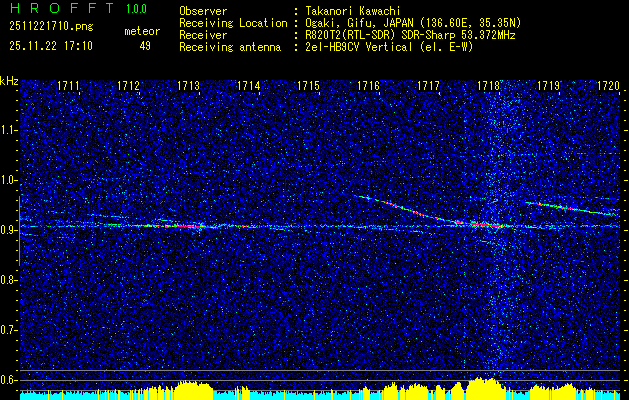Screen dimensions: 629x400
Task: Click the 1720 time marker
Action: [x=608, y=85]
